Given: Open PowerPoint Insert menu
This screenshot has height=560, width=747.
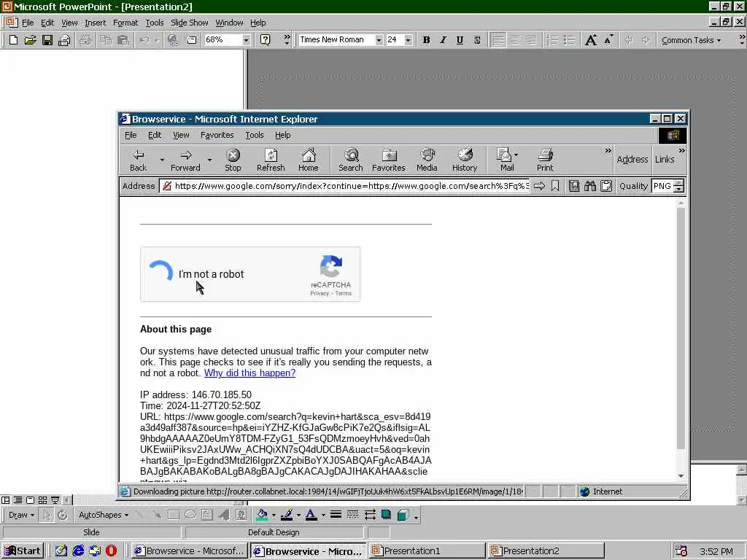Looking at the screenshot, I should (x=96, y=23).
